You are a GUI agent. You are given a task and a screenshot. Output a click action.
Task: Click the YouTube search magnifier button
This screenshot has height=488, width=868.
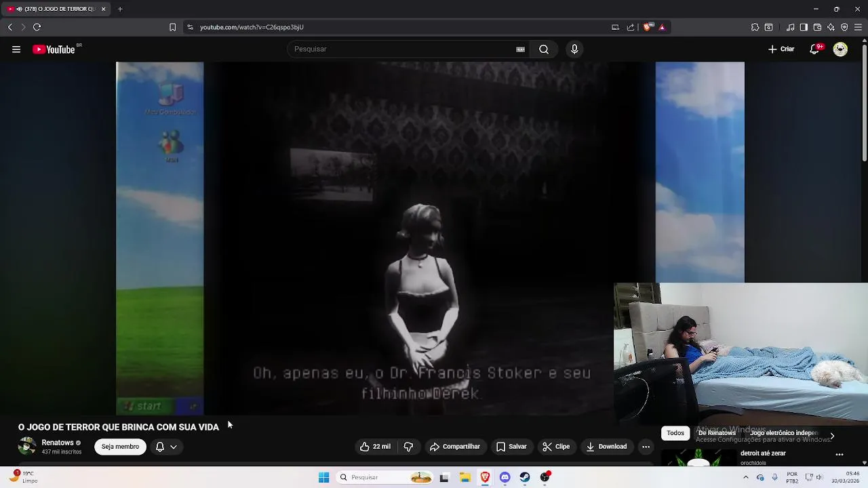[544, 49]
